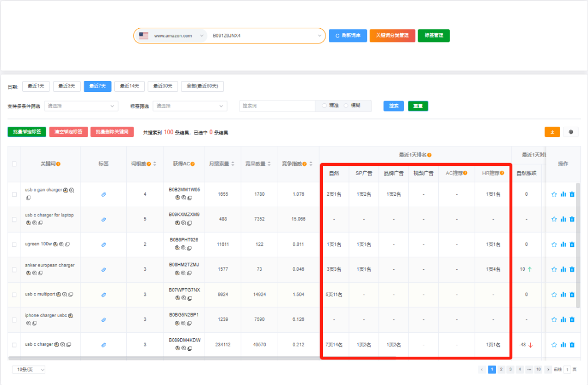This screenshot has height=385, width=588.
Task: Tick the select-all checkbox in table header
Action: point(14,164)
